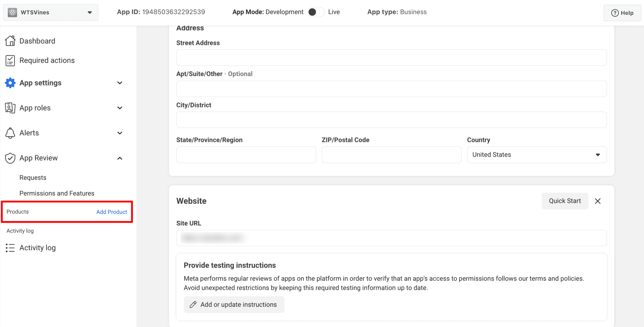Collapse the App Review chevron
The image size is (644, 327).
(x=120, y=158)
